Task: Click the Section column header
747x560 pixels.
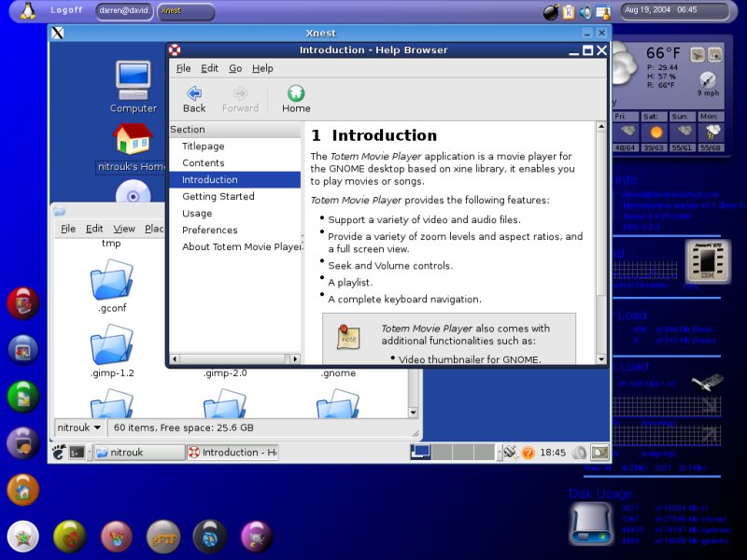Action: 235,130
